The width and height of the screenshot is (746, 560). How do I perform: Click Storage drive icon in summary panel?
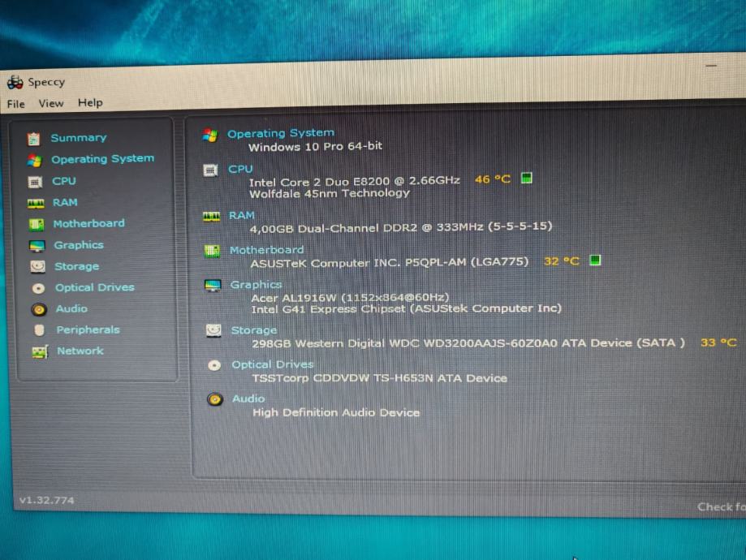click(x=213, y=330)
